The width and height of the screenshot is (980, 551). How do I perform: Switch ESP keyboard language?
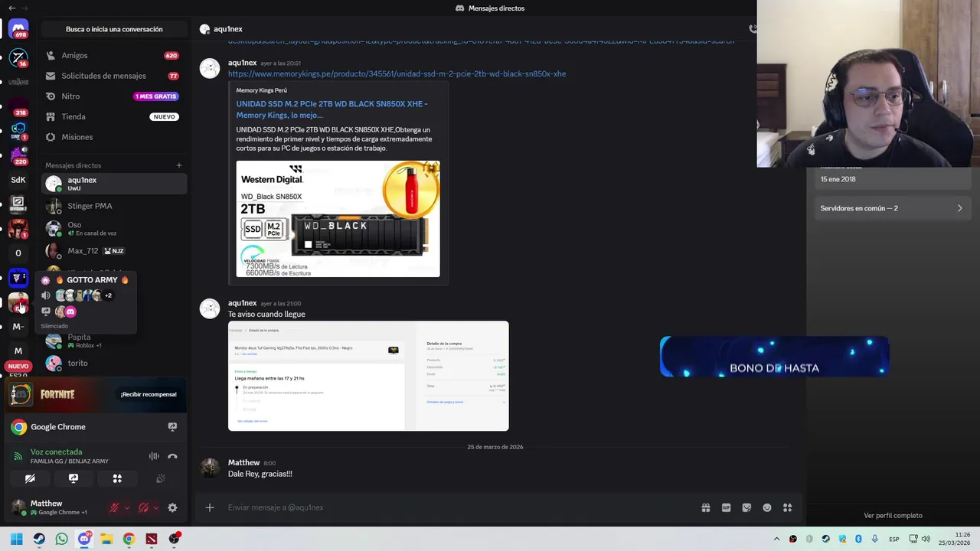pyautogui.click(x=893, y=540)
